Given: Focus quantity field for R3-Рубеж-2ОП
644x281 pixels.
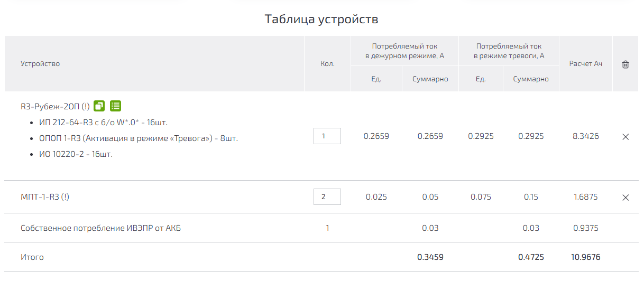Looking at the screenshot, I should 327,136.
